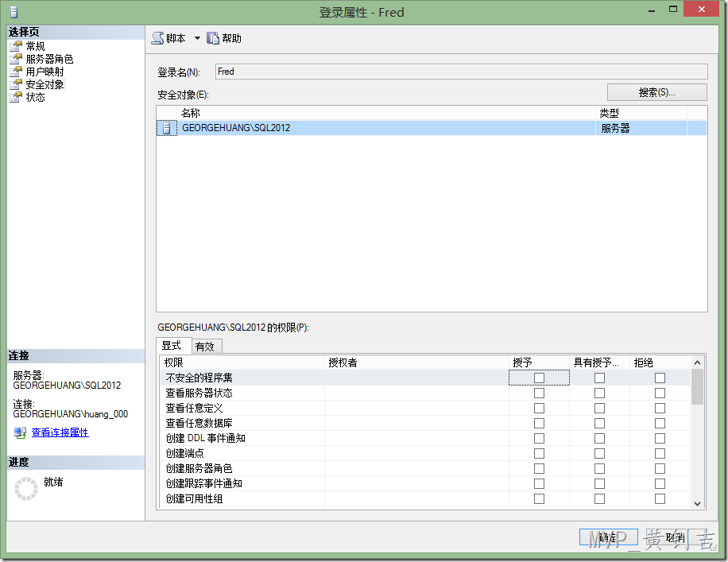Close the 登录属性 dialog
This screenshot has height=562, width=728.
(x=702, y=10)
